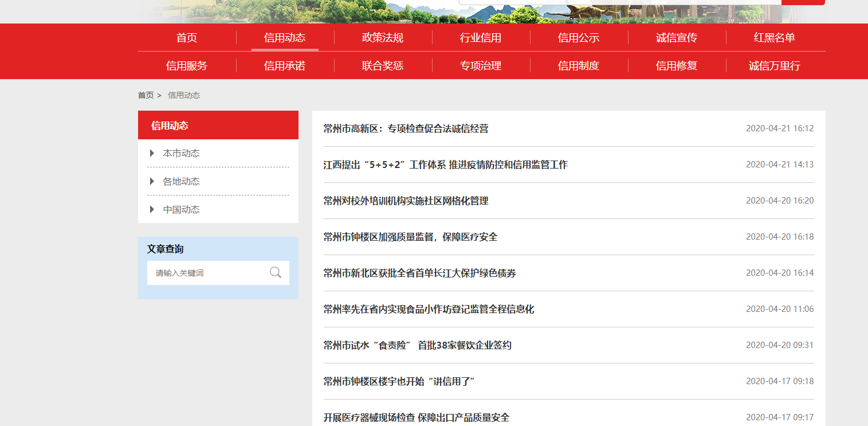Click the red button at top right

[x=803, y=2]
